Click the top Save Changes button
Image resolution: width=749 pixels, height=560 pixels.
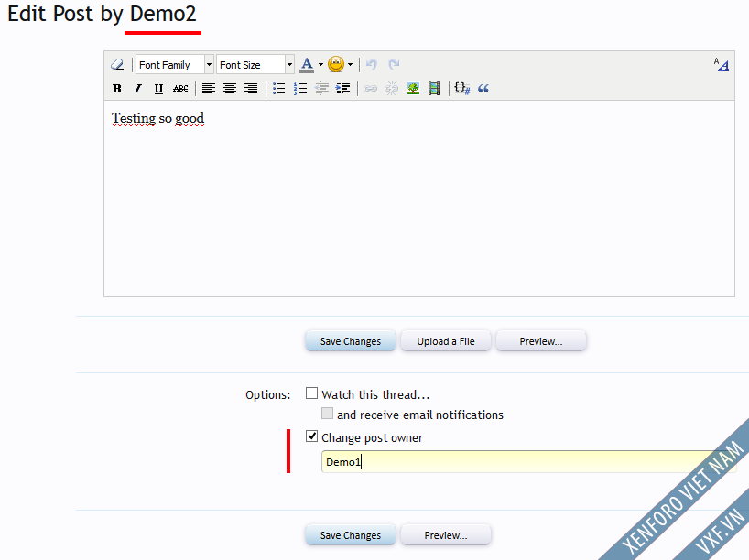click(350, 341)
